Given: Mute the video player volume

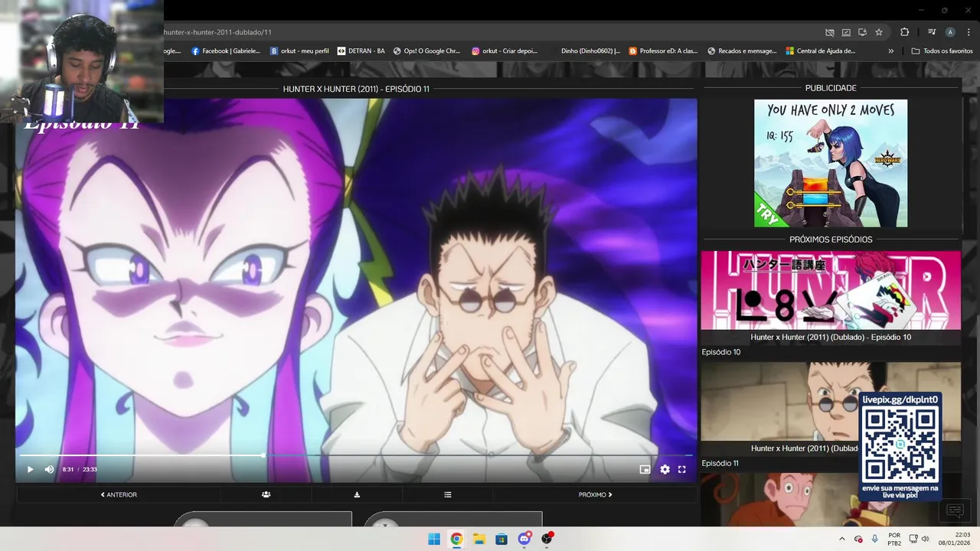Looking at the screenshot, I should 49,469.
